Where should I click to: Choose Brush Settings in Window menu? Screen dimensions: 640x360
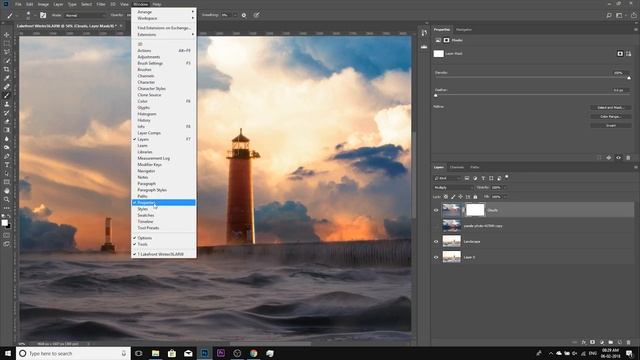point(164,63)
